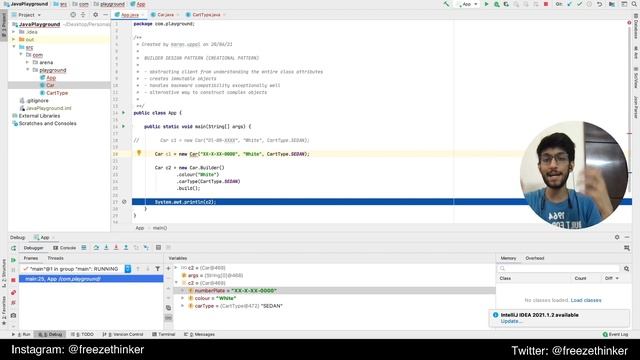Click red Stop icon in Debug sidebar

(x=13, y=280)
